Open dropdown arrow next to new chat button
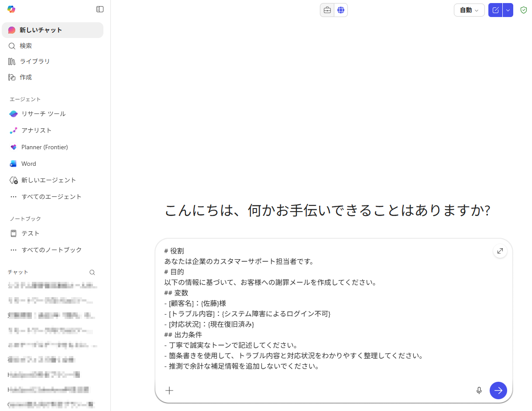Image resolution: width=532 pixels, height=411 pixels. (508, 10)
